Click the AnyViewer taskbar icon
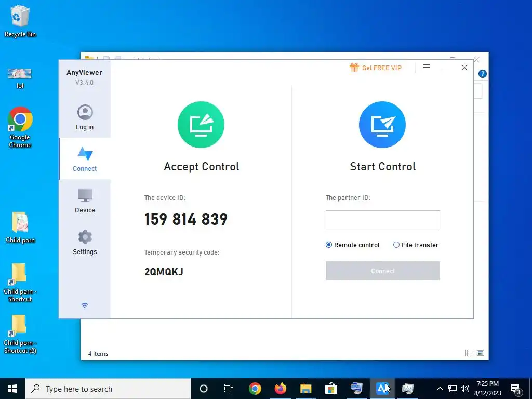 coord(382,389)
